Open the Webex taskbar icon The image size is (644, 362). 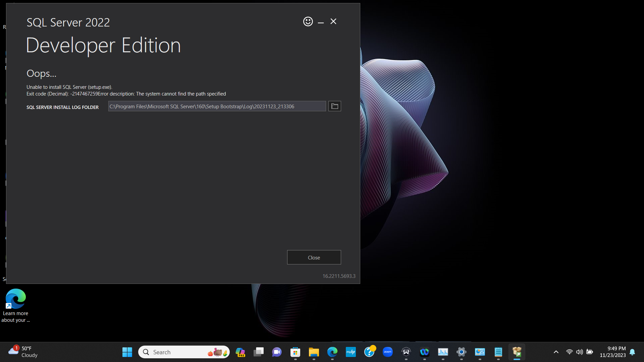425,352
